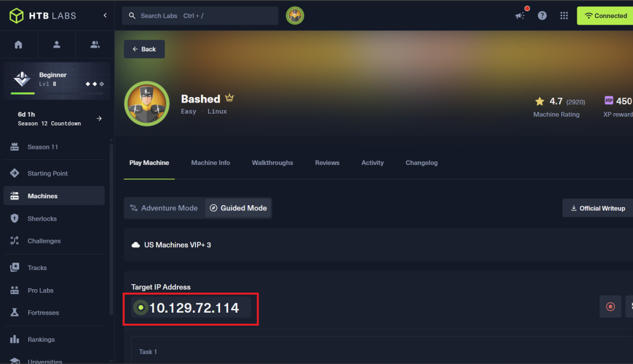
Task: Click the Season 11 calendar icon
Action: tap(15, 147)
